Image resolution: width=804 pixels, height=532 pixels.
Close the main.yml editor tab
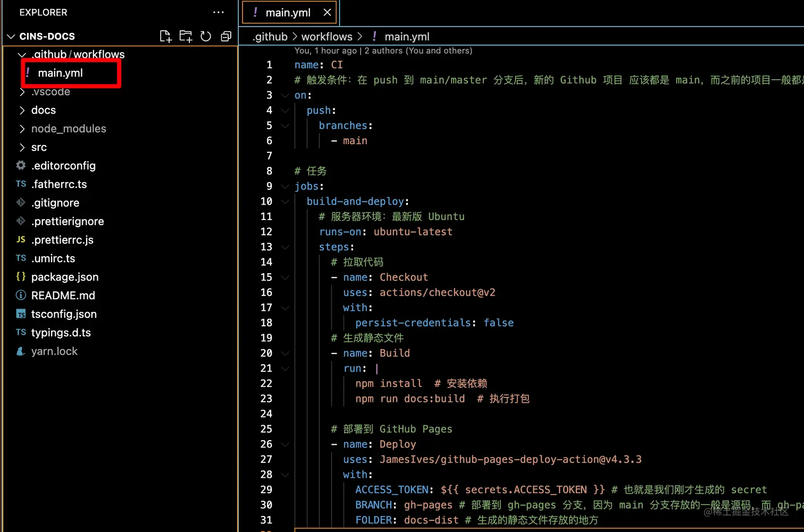coord(327,12)
